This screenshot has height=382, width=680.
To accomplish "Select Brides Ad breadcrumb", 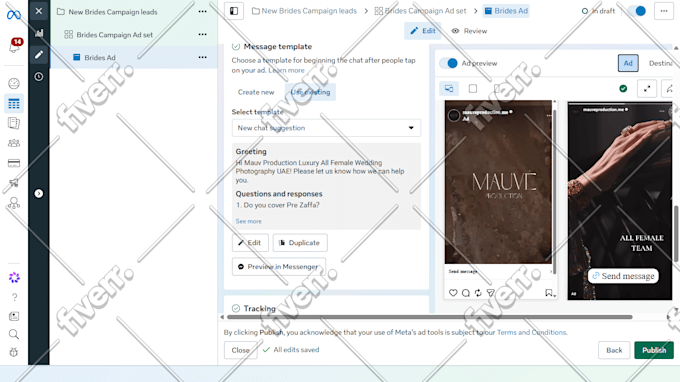I will tap(506, 11).
